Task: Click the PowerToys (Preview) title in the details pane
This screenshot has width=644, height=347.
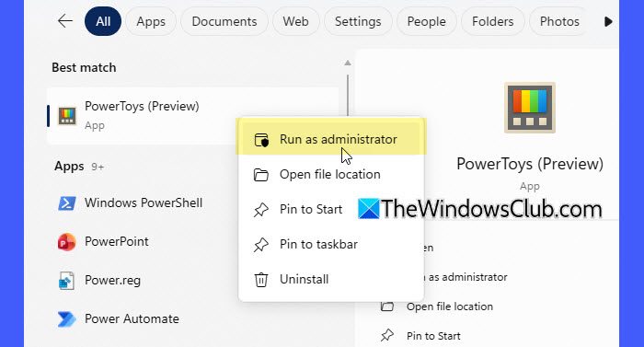Action: [530, 164]
